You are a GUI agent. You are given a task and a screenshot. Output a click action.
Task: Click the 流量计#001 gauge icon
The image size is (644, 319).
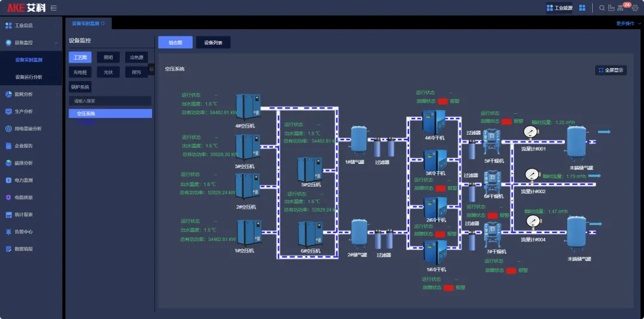click(531, 132)
